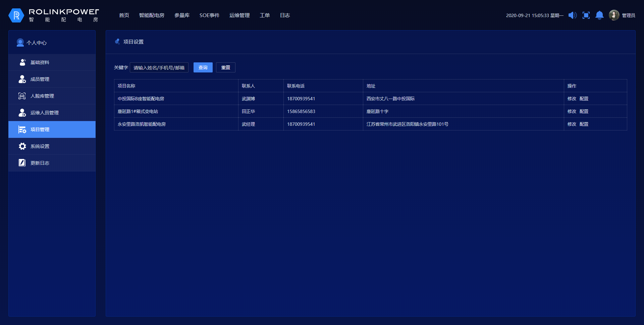Click address 西安市丈八一路中投国际
Image resolution: width=644 pixels, height=325 pixels.
point(390,99)
